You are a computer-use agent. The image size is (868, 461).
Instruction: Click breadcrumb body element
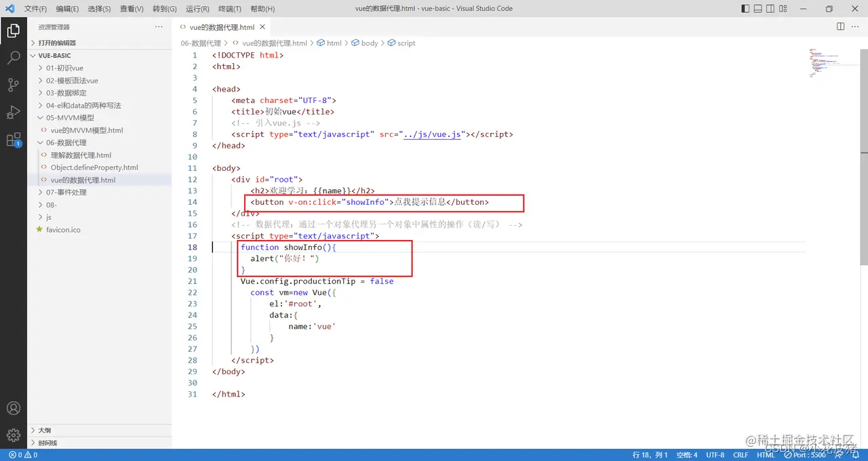365,43
